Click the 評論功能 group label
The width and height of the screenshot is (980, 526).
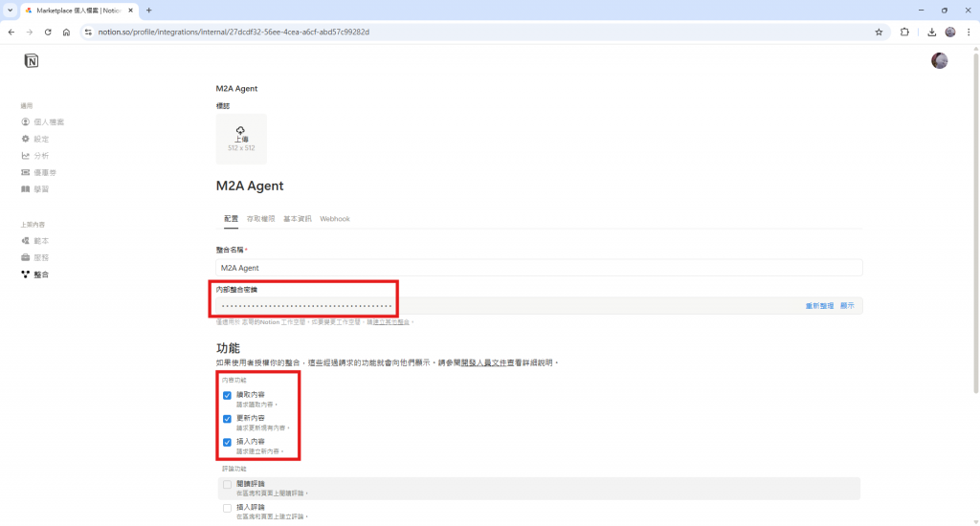click(234, 469)
